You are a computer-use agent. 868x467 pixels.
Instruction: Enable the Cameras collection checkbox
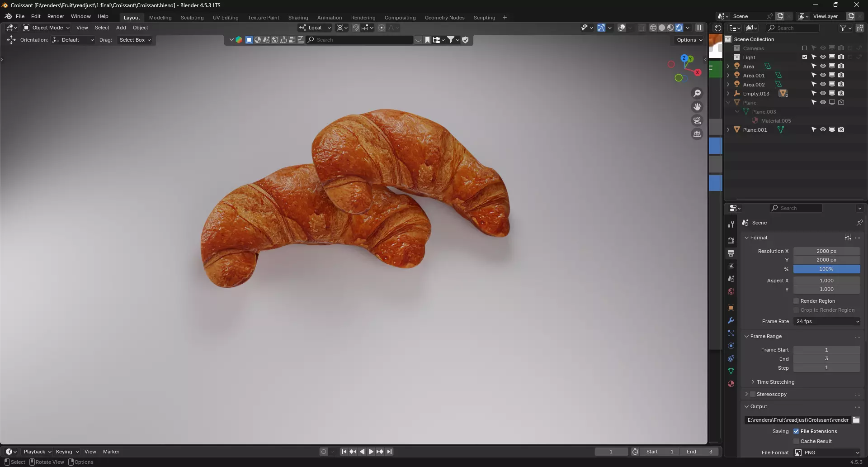pyautogui.click(x=805, y=48)
